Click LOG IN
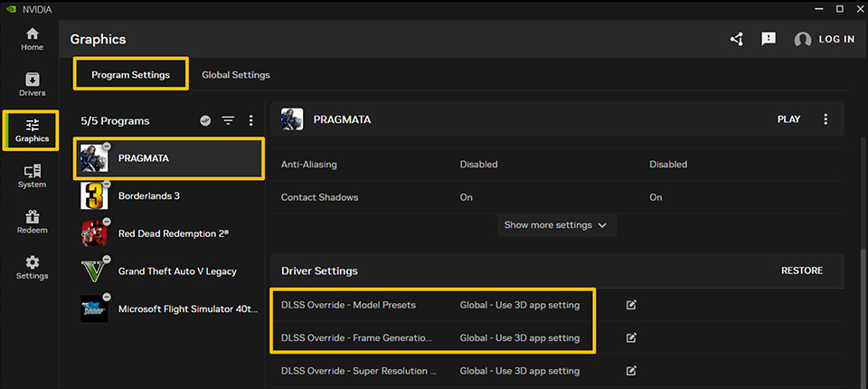 coord(836,39)
